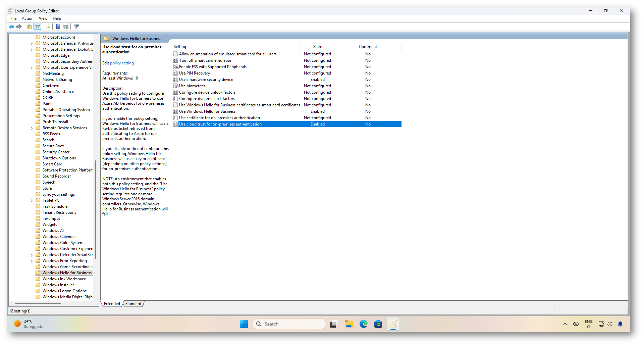Viewport: 644px width, 346px height.
Task: Select Configure device unlock factors setting
Action: (207, 92)
